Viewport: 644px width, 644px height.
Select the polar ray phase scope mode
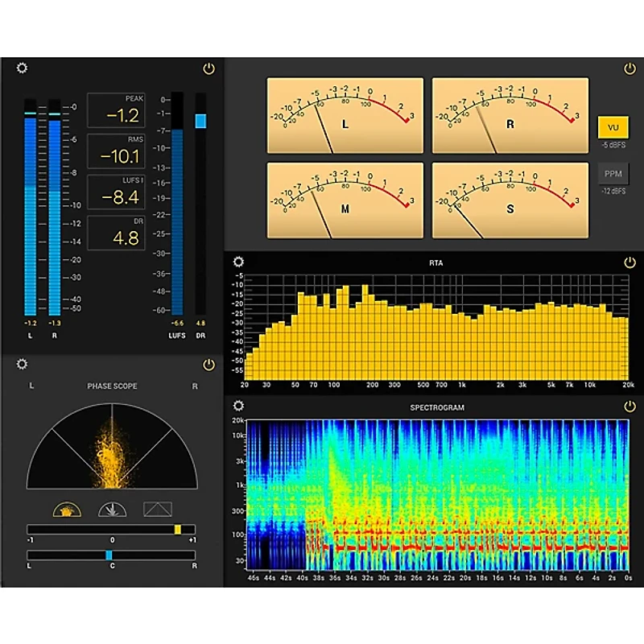pyautogui.click(x=110, y=509)
